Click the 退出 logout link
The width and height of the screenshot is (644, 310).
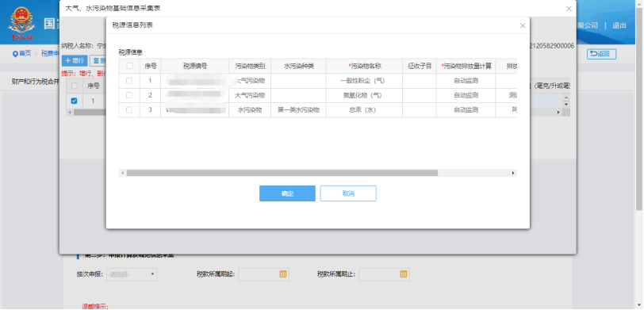point(619,25)
